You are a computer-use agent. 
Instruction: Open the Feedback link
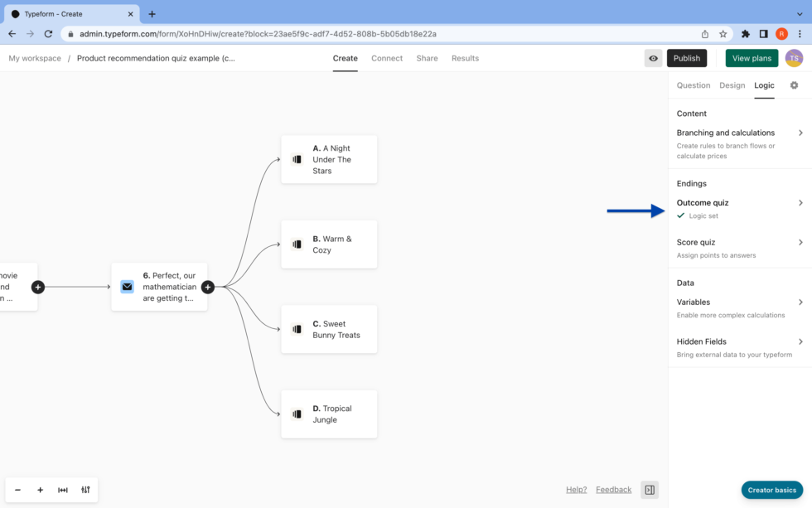tap(613, 490)
